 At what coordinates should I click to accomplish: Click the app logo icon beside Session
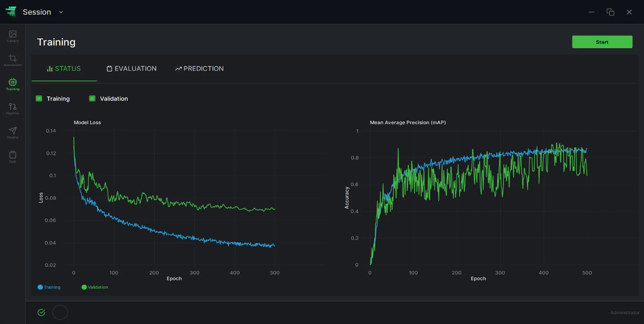point(11,12)
